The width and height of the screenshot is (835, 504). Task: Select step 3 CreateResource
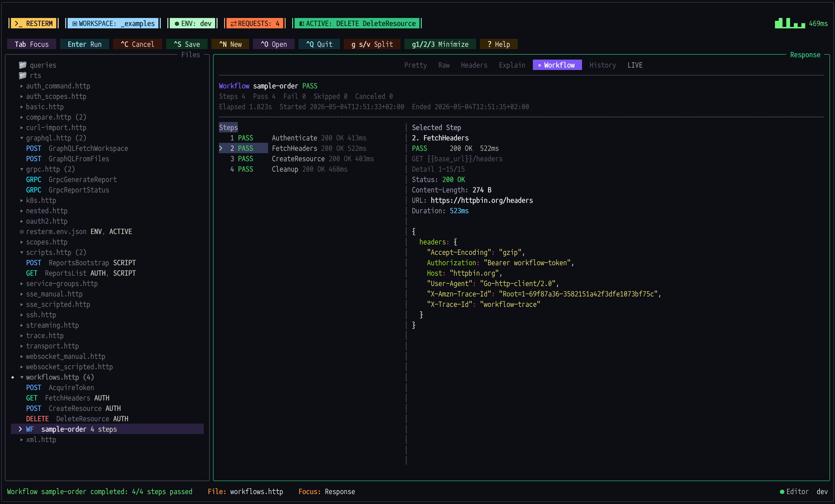click(302, 159)
